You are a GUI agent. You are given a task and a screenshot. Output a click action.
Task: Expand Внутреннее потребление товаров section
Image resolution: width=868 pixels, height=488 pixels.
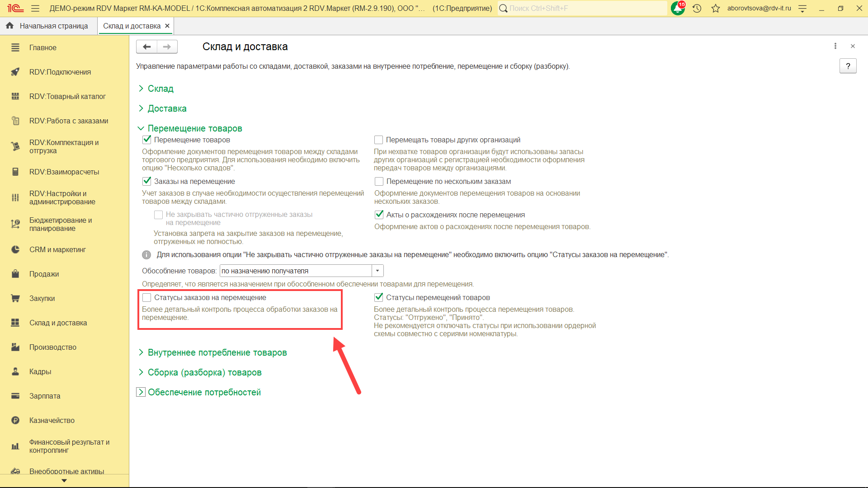(x=217, y=352)
